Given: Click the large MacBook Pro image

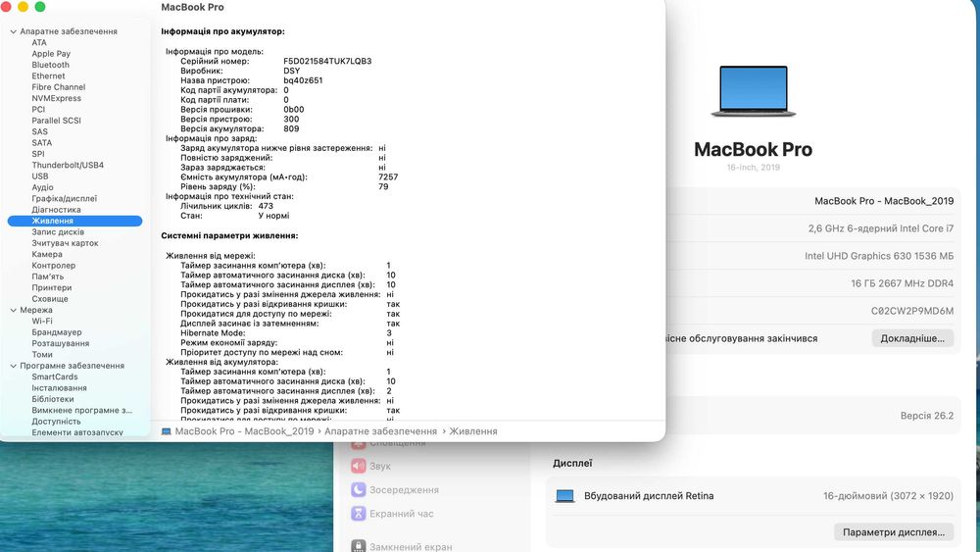Looking at the screenshot, I should click(x=753, y=91).
